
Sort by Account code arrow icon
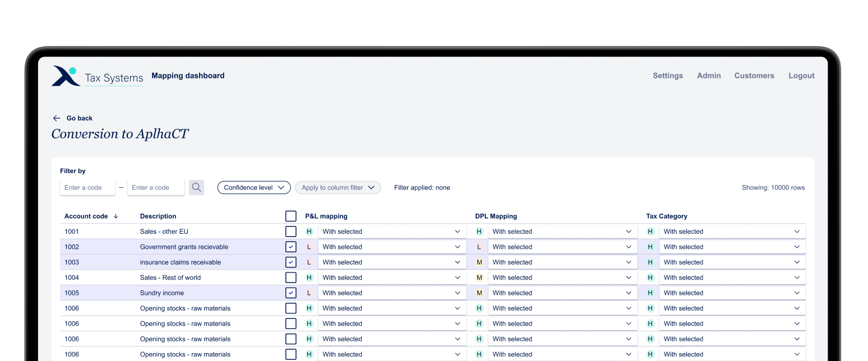tap(116, 216)
